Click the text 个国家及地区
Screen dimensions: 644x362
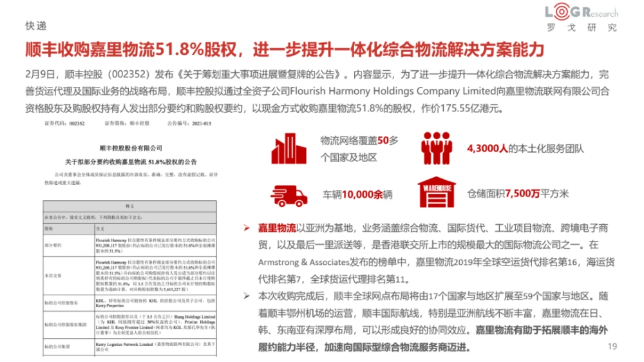pos(348,157)
